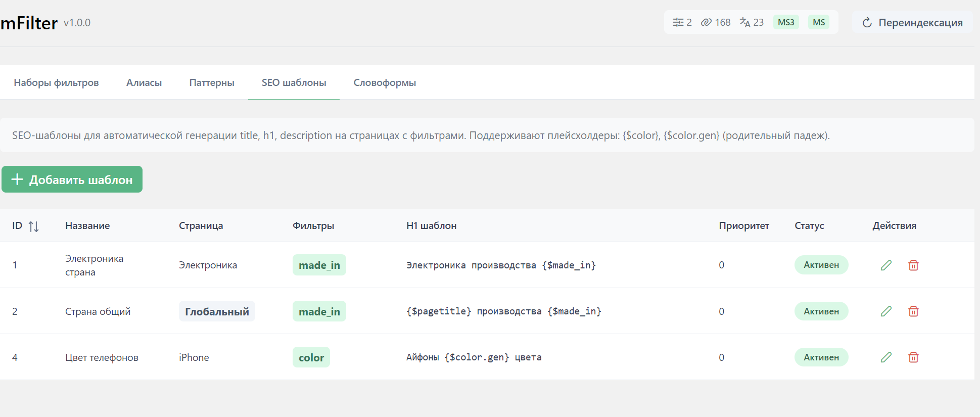Click Активен status in Электроника страна row
This screenshot has height=417, width=980.
click(x=821, y=265)
